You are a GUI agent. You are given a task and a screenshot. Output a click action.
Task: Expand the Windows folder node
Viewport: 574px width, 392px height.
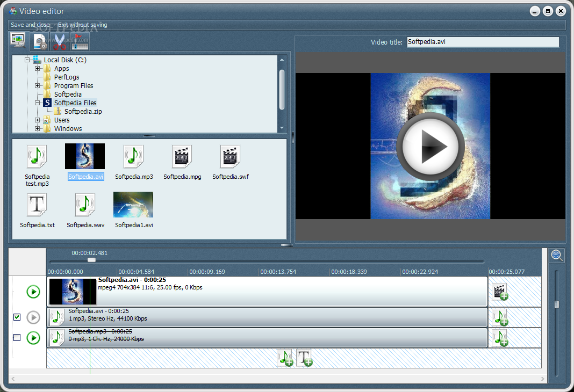pyautogui.click(x=37, y=129)
